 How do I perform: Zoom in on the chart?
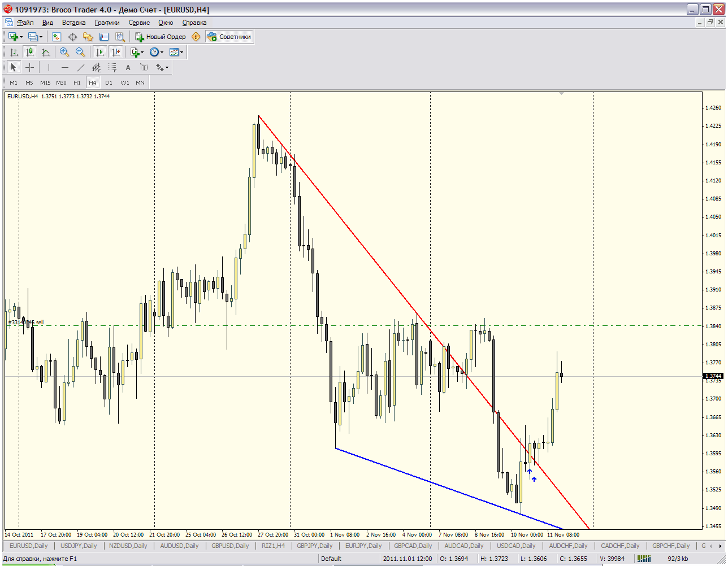pyautogui.click(x=64, y=52)
